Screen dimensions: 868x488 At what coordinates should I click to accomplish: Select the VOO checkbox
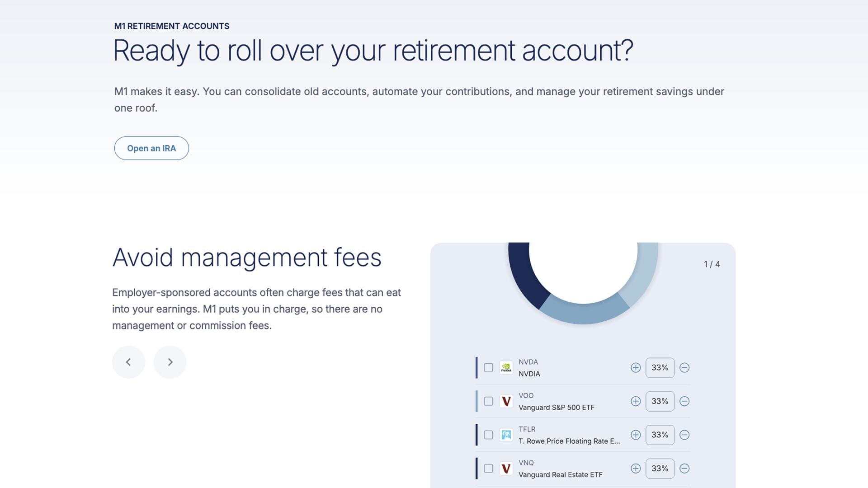tap(488, 401)
